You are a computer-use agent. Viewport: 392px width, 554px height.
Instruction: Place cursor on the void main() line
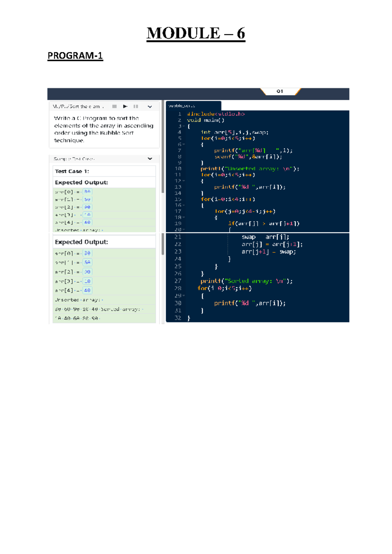205,120
